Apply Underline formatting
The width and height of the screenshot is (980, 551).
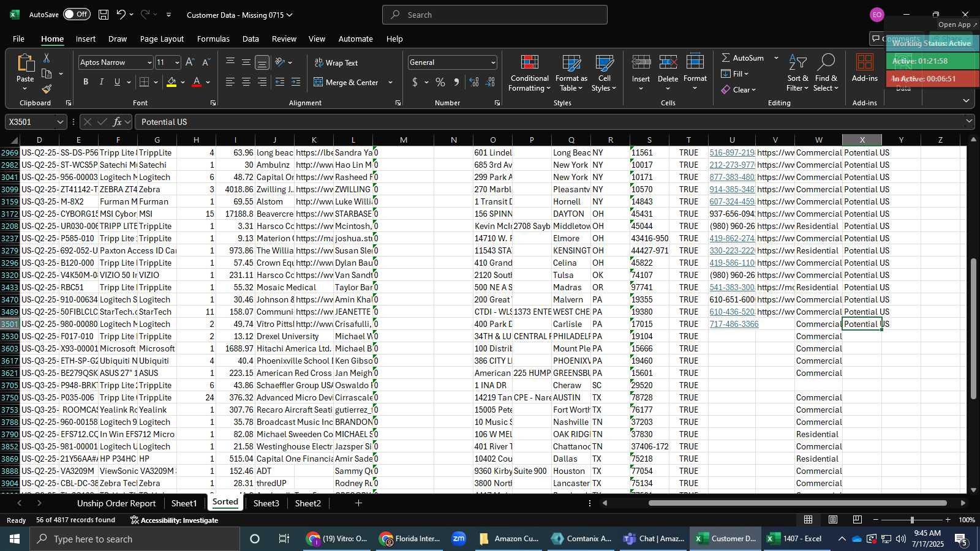pyautogui.click(x=117, y=82)
